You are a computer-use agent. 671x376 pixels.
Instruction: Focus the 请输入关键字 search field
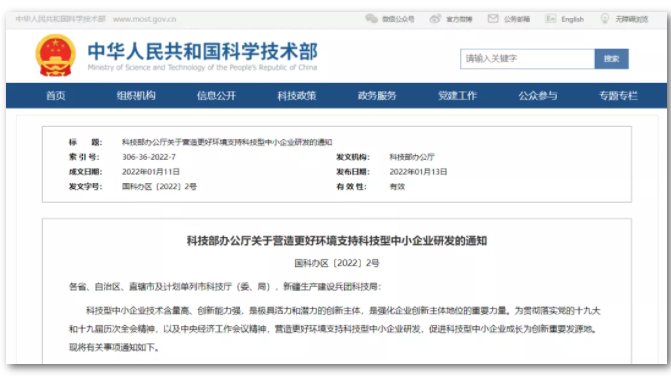pos(527,59)
